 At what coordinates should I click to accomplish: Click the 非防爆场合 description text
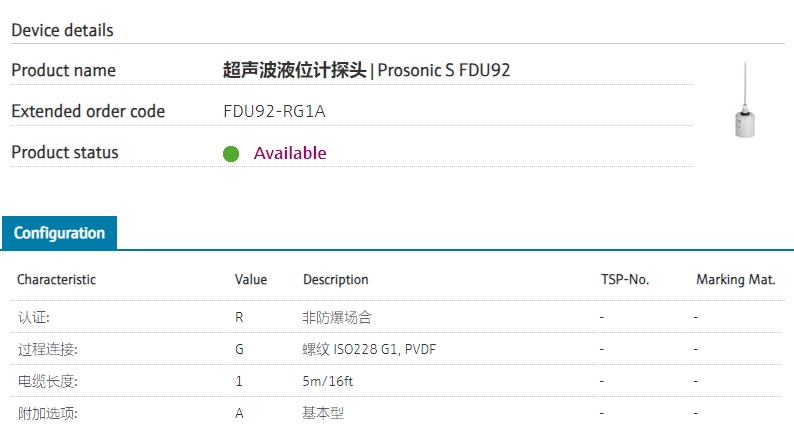[337, 317]
